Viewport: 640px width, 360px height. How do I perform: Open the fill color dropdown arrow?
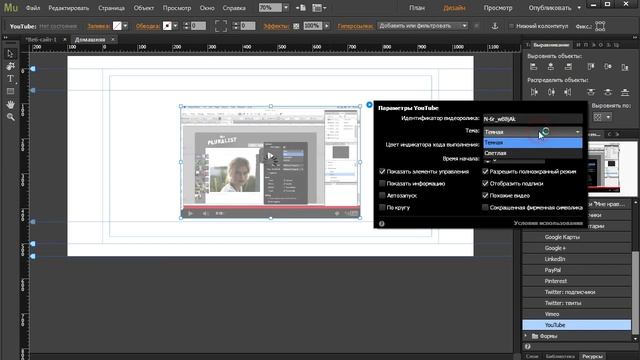pos(125,26)
